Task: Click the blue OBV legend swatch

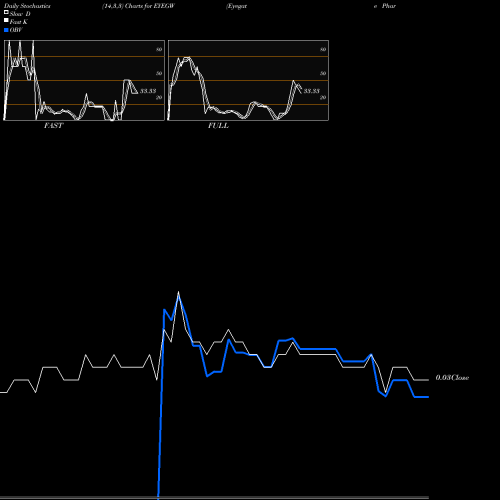Action: pos(6,30)
